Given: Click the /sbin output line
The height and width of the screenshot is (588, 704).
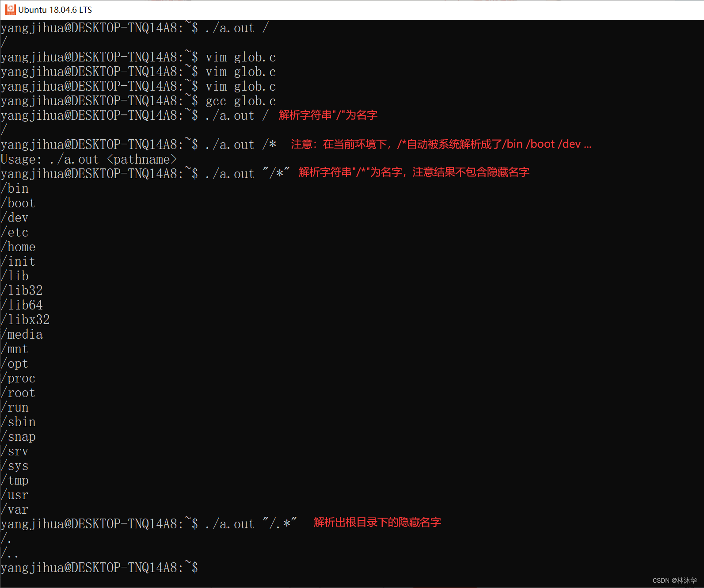Looking at the screenshot, I should click(x=18, y=422).
